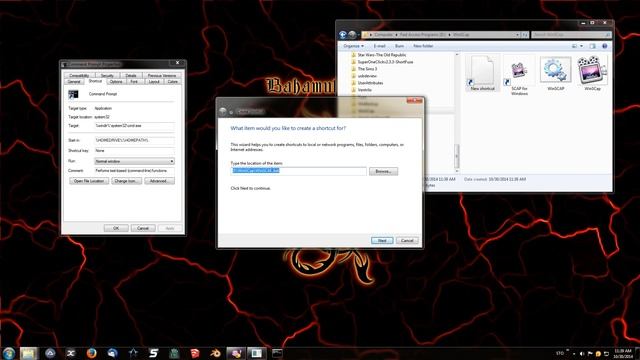Select Star Wars-The Old Republic folder

(x=382, y=55)
